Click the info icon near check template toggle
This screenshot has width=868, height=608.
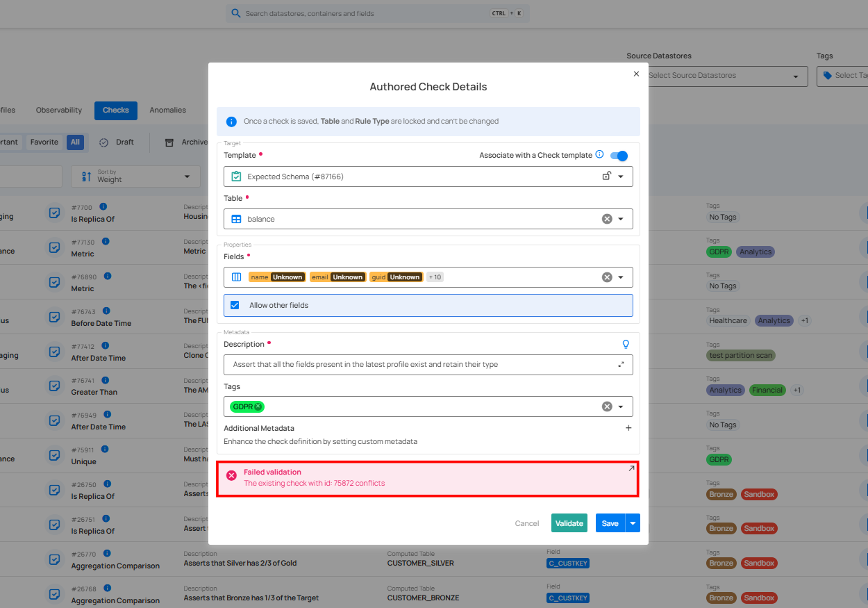600,155
